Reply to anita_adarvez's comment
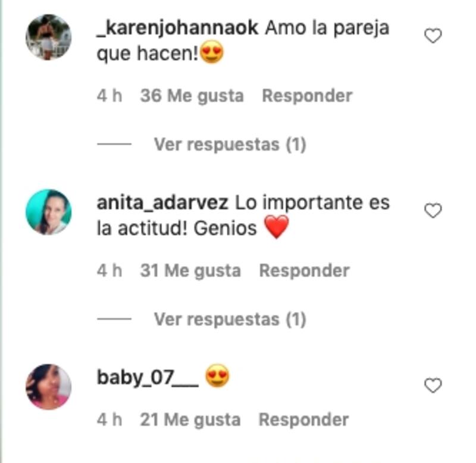Screen dimensions: 476x463 coord(304,271)
